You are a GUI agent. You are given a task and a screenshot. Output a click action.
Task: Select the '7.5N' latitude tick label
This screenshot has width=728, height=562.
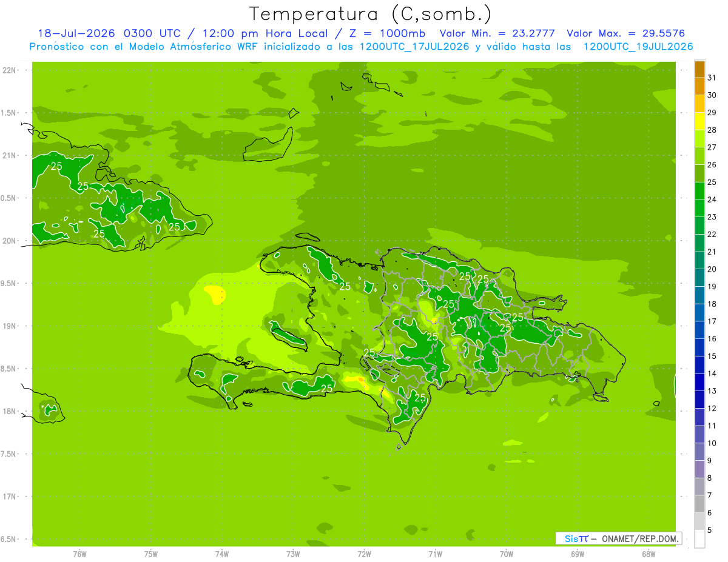coord(8,454)
